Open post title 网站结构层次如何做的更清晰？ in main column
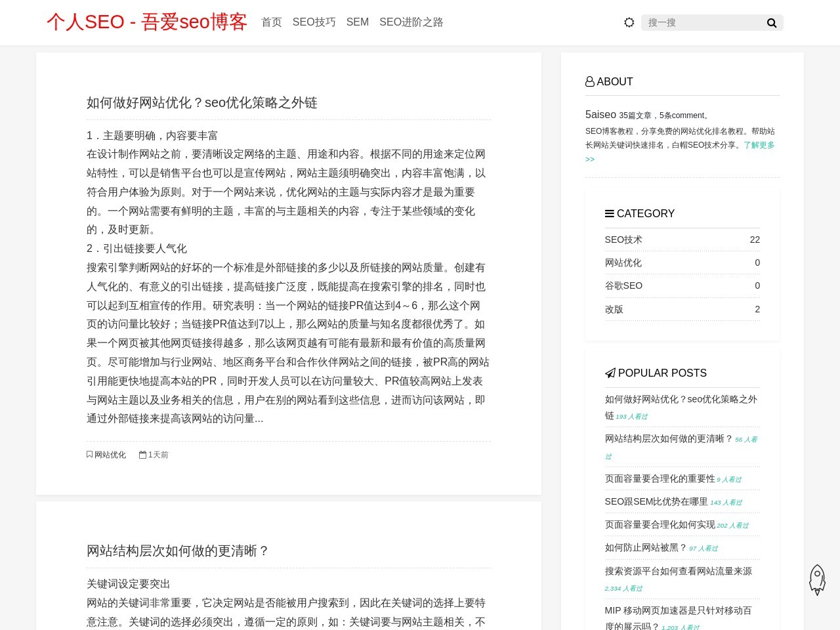 coord(178,551)
